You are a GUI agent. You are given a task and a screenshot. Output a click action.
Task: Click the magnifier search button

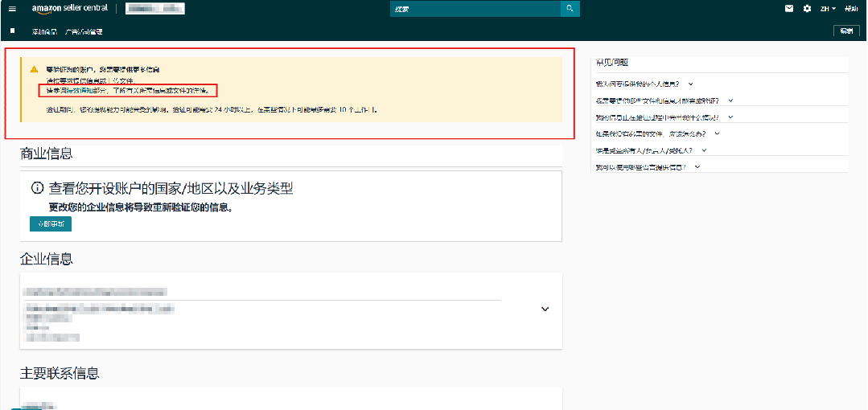[x=570, y=9]
